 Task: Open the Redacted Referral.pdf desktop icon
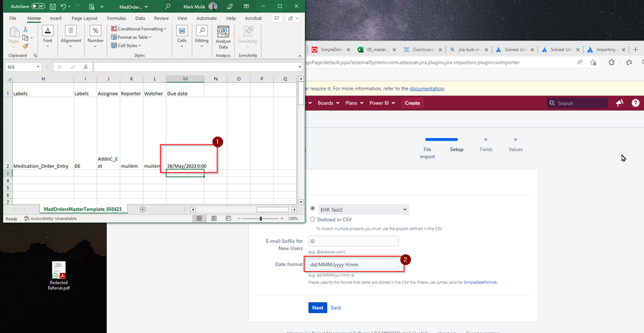point(59,276)
